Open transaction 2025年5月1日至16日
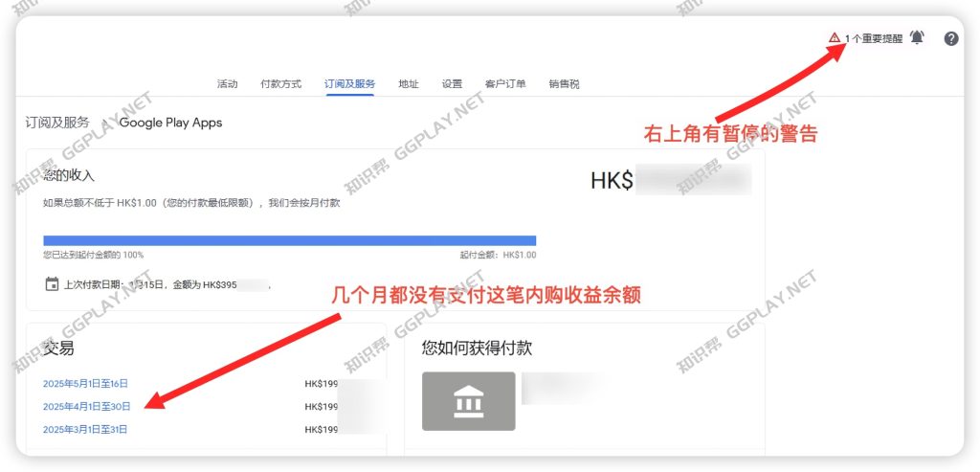Image resolution: width=980 pixels, height=472 pixels. pos(85,383)
